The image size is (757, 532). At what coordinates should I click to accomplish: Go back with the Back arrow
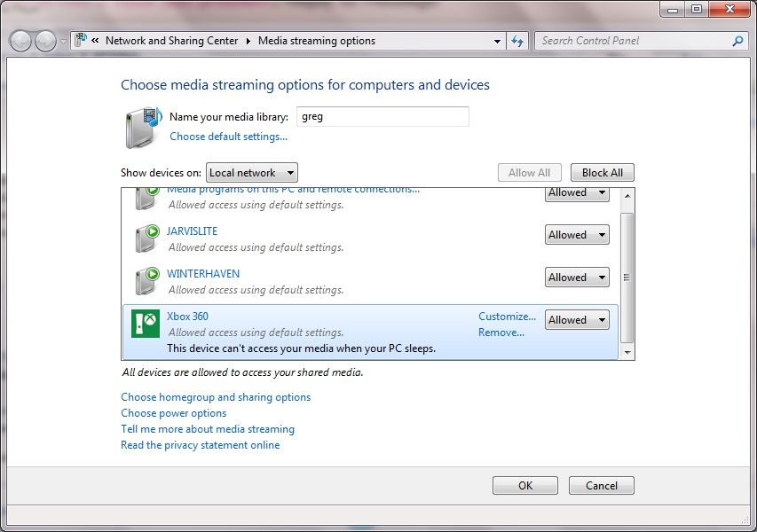[x=20, y=41]
